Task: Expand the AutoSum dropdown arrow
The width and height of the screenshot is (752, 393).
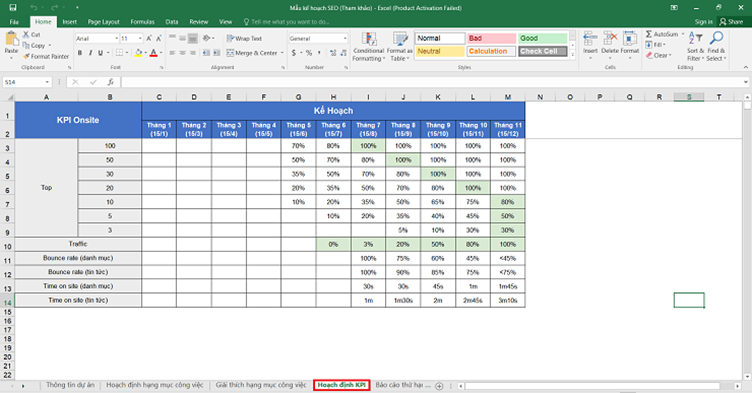Action: pyautogui.click(x=683, y=34)
